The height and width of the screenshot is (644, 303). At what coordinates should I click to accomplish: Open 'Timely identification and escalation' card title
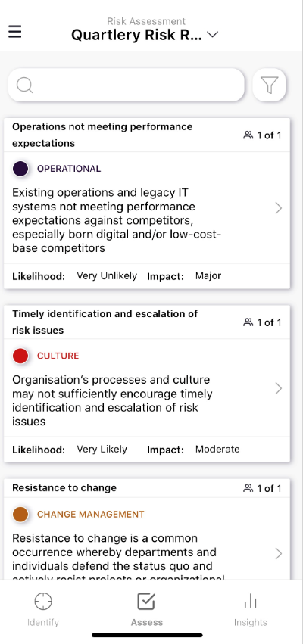coord(105,322)
